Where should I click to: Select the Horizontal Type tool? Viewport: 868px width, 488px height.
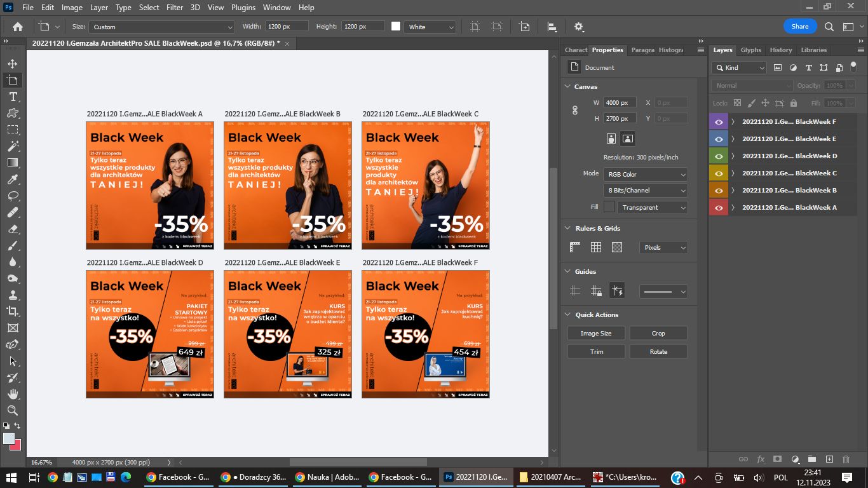[x=12, y=97]
